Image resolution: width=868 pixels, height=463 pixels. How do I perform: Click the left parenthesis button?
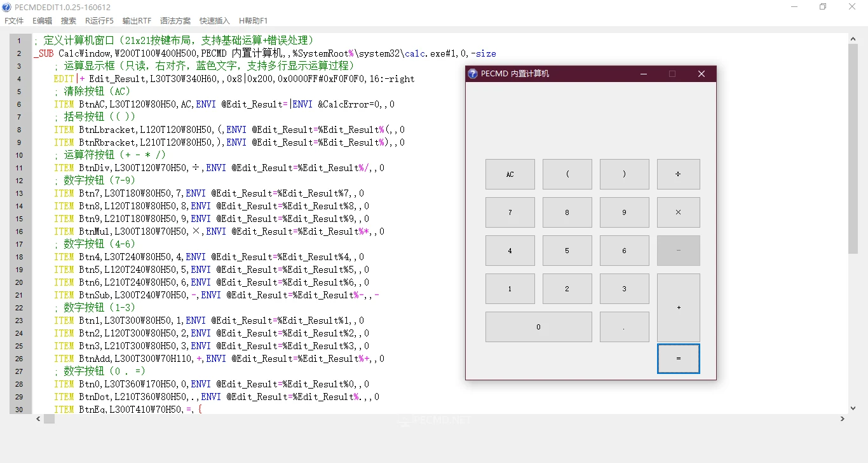(x=567, y=174)
